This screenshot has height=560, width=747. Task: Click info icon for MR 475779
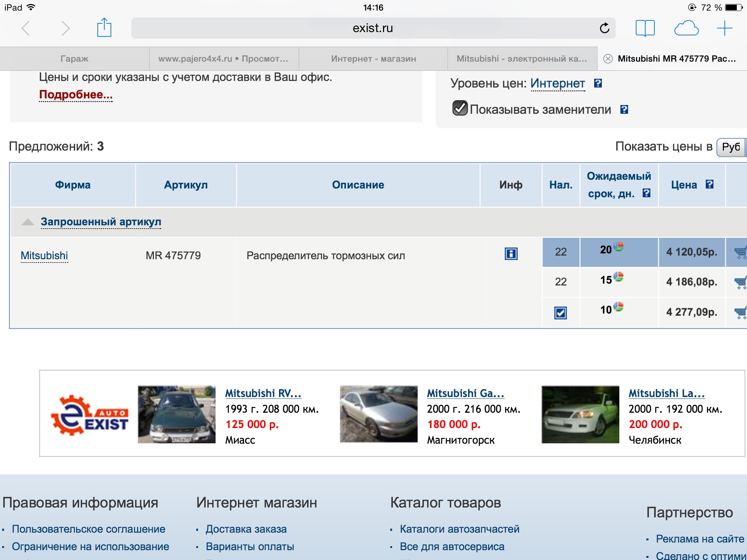(511, 253)
